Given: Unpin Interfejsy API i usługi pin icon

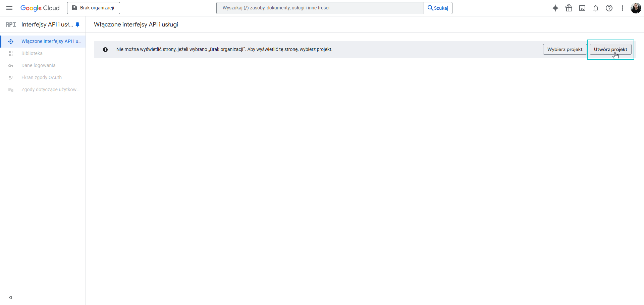Looking at the screenshot, I should pos(77,24).
